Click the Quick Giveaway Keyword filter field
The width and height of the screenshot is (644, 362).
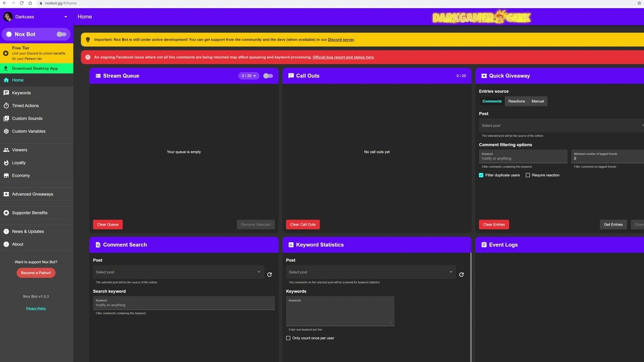point(523,156)
